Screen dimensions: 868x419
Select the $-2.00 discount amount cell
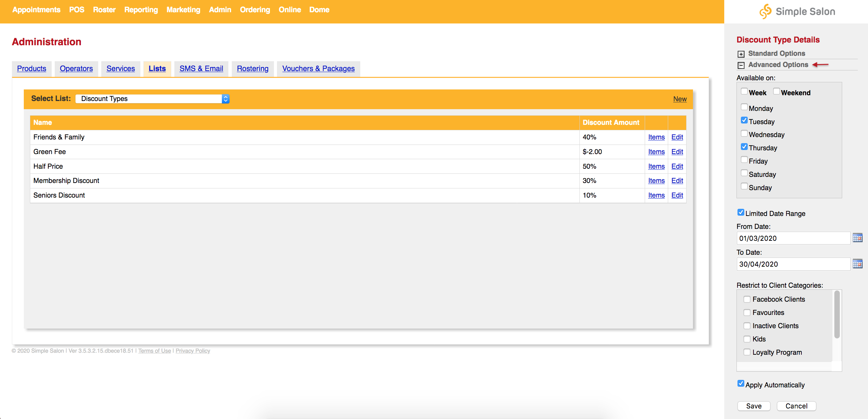(x=612, y=152)
